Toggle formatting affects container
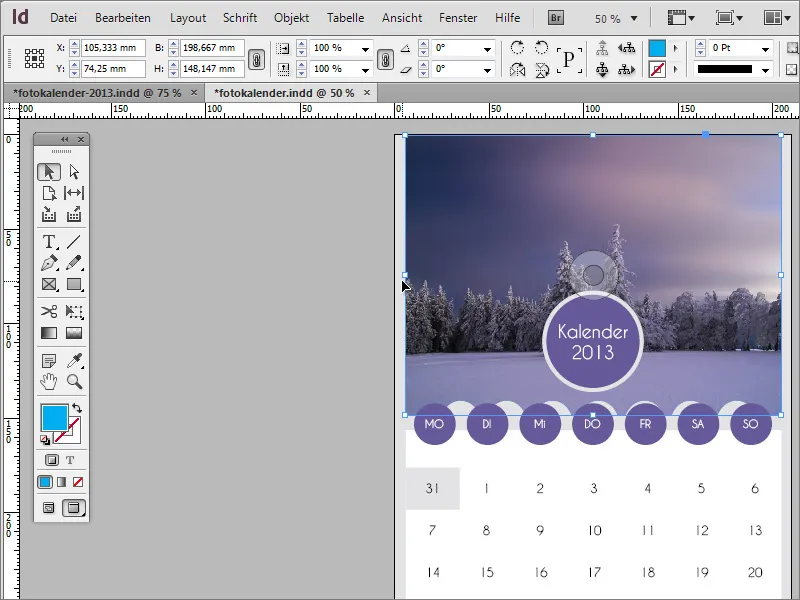The image size is (800, 600). pyautogui.click(x=52, y=460)
